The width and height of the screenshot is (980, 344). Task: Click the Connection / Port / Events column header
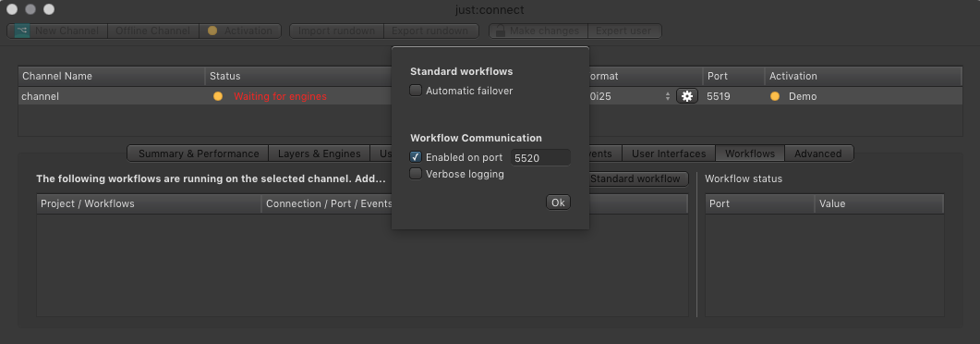tap(327, 203)
